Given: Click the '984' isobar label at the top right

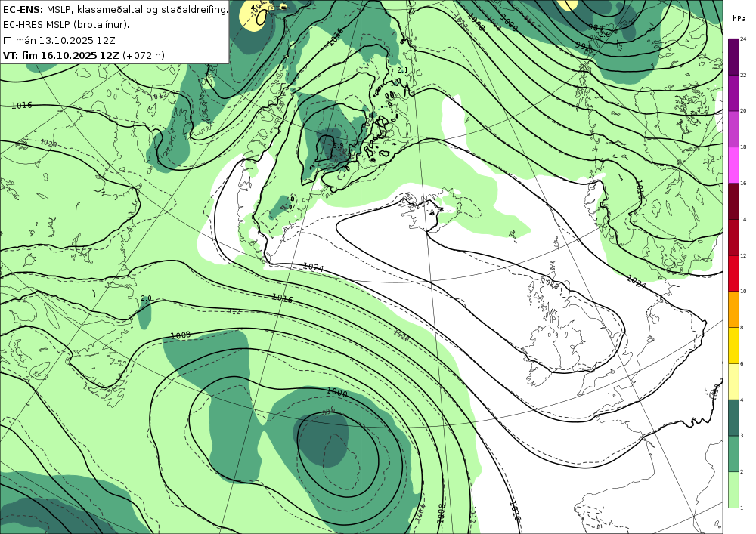Looking at the screenshot, I should pos(596,28).
